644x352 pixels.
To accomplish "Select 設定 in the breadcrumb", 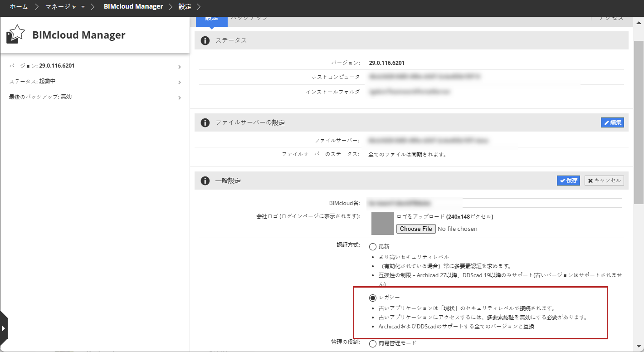I will [x=185, y=7].
